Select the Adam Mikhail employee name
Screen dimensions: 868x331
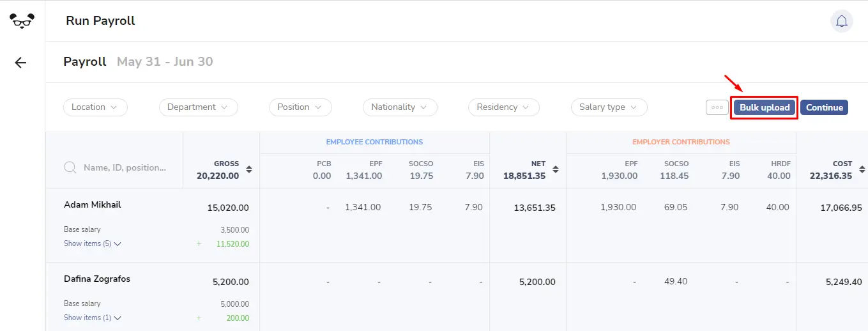(93, 204)
